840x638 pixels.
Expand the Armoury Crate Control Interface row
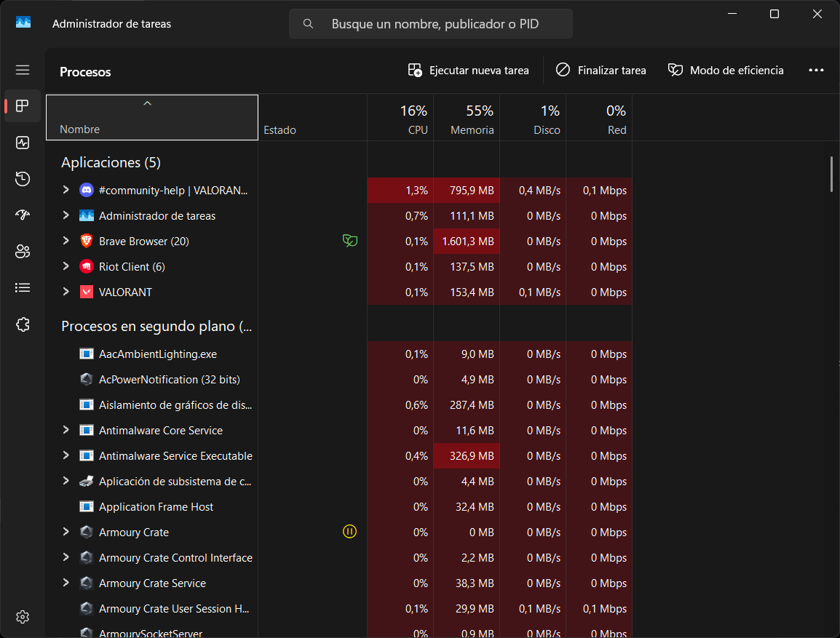[x=66, y=557]
